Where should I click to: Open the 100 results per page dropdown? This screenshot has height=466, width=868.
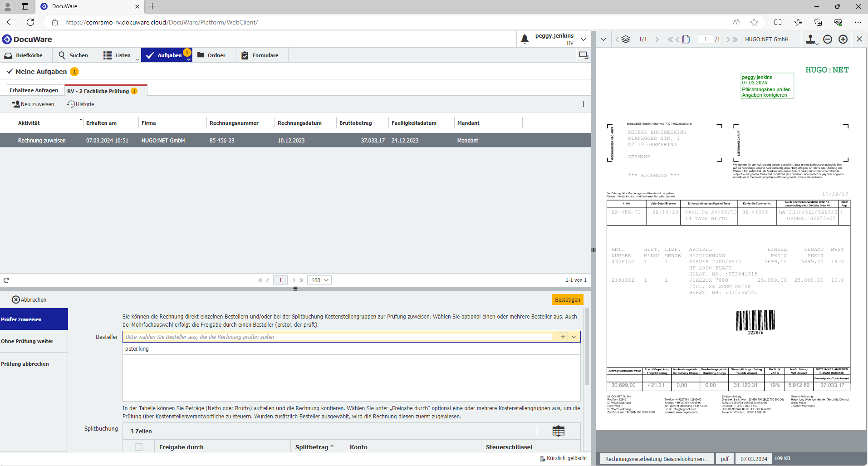click(x=319, y=280)
